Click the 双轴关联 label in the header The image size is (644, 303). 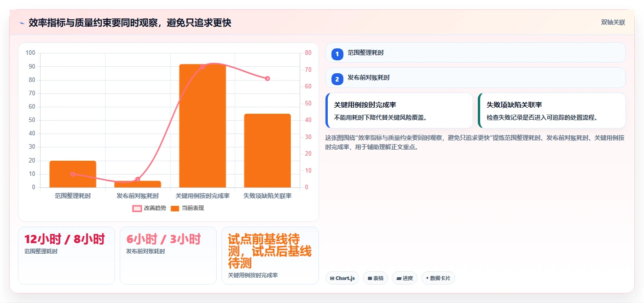(613, 23)
